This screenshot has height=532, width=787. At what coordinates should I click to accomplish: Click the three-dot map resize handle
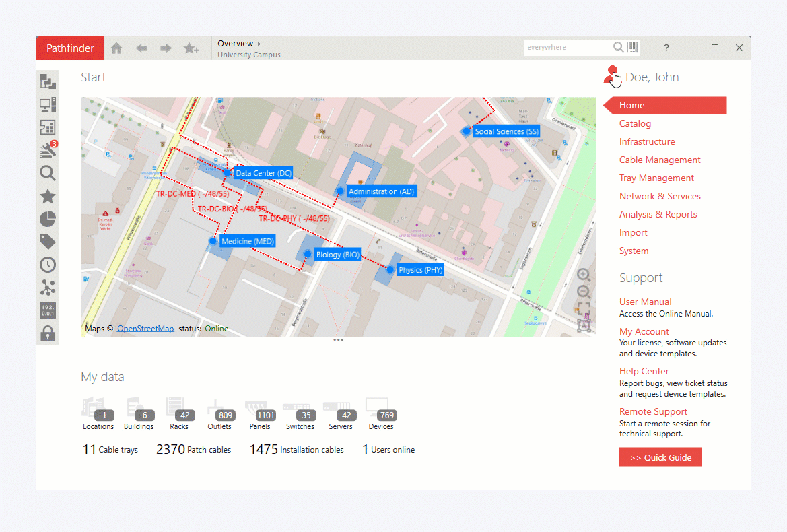pos(338,340)
